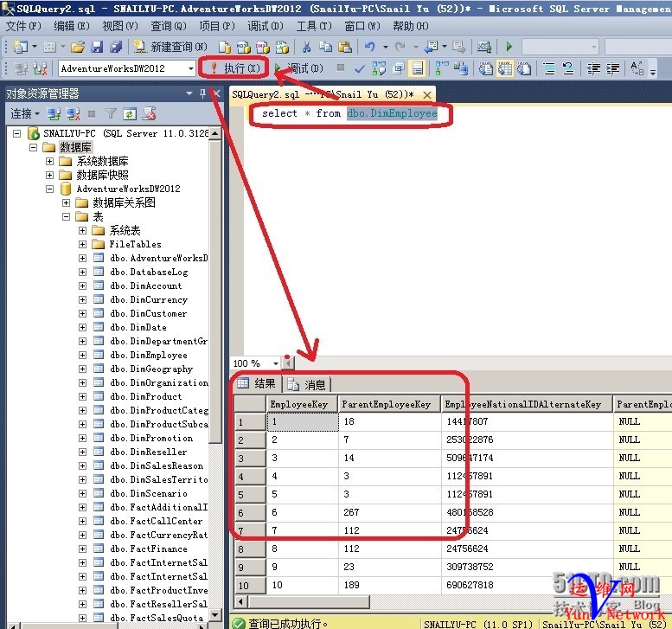Click the green Start play icon
Viewport: 672px width, 629px height.
point(509,47)
